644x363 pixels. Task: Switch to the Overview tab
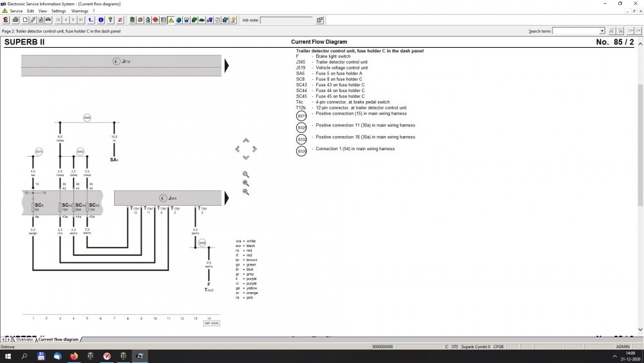click(x=24, y=340)
